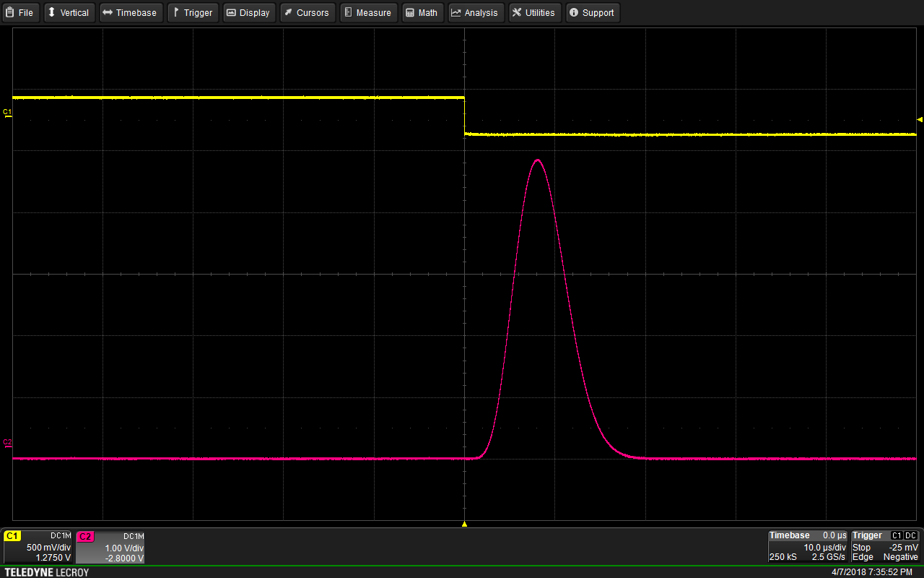Open the File menu
The height and width of the screenshot is (578, 924).
[20, 12]
